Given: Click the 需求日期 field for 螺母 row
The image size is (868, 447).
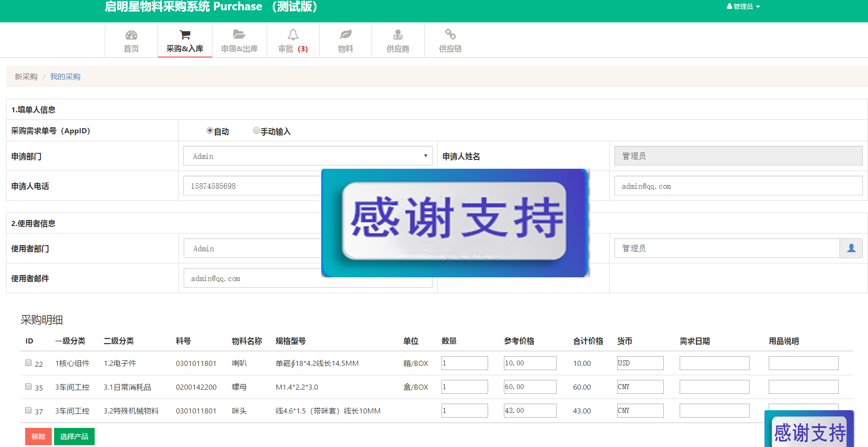Looking at the screenshot, I should pyautogui.click(x=715, y=387).
